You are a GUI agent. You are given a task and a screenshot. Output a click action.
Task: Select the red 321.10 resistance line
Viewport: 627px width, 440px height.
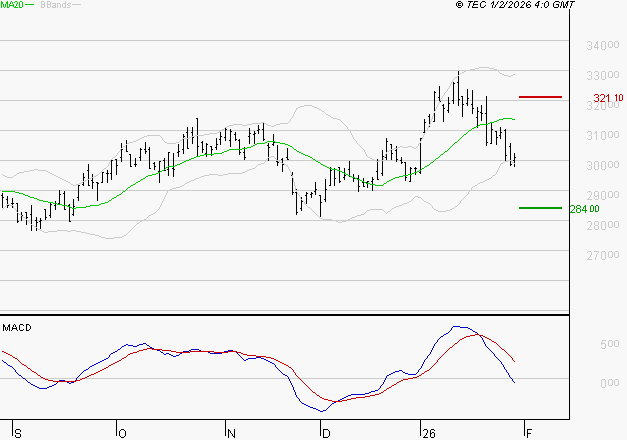(x=540, y=97)
